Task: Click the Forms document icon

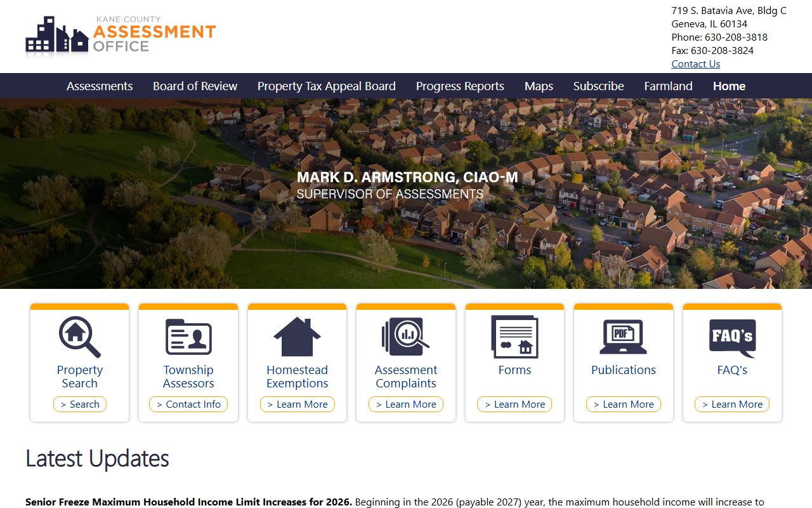Action: (x=514, y=337)
